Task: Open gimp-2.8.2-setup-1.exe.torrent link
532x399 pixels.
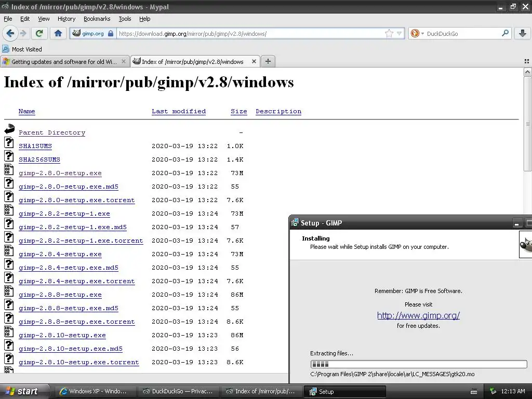Action: point(81,241)
